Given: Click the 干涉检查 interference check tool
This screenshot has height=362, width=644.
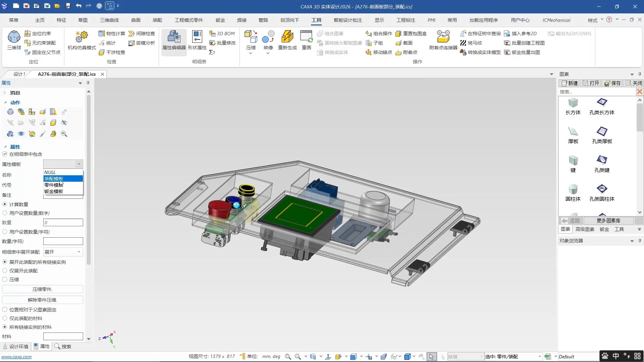Looking at the screenshot, I should click(x=112, y=52).
